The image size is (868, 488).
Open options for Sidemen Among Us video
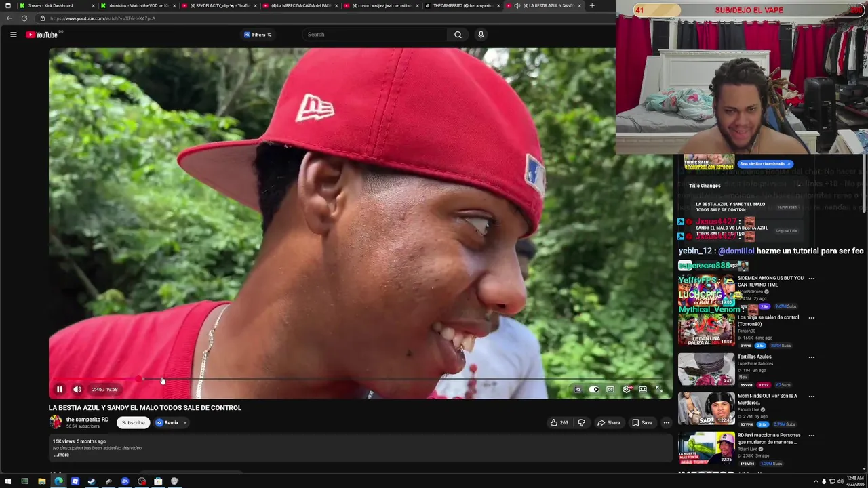click(x=811, y=279)
